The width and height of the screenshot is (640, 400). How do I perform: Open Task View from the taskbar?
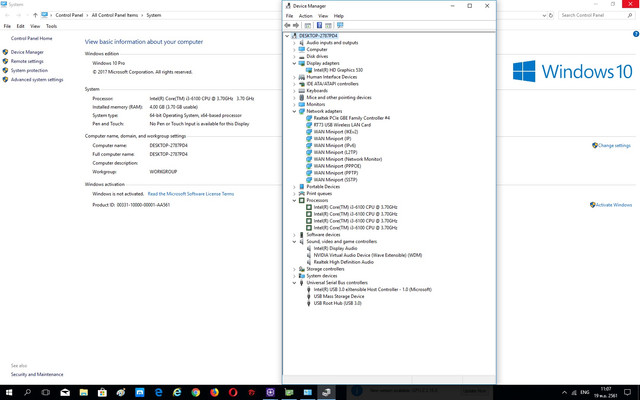[x=46, y=392]
